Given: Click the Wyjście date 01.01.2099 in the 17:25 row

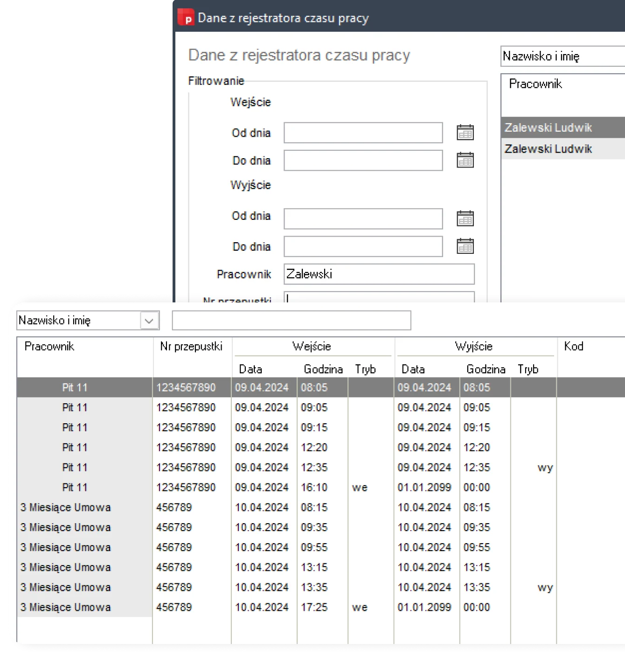Looking at the screenshot, I should [x=424, y=608].
